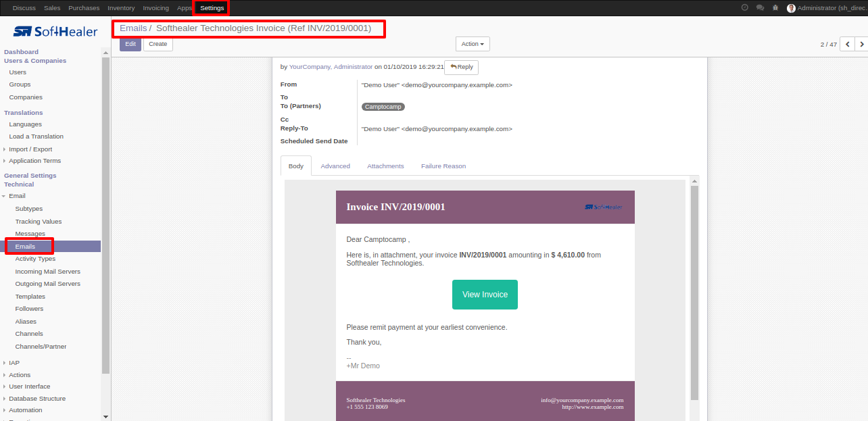
Task: Select Templates in sidebar
Action: 30,297
